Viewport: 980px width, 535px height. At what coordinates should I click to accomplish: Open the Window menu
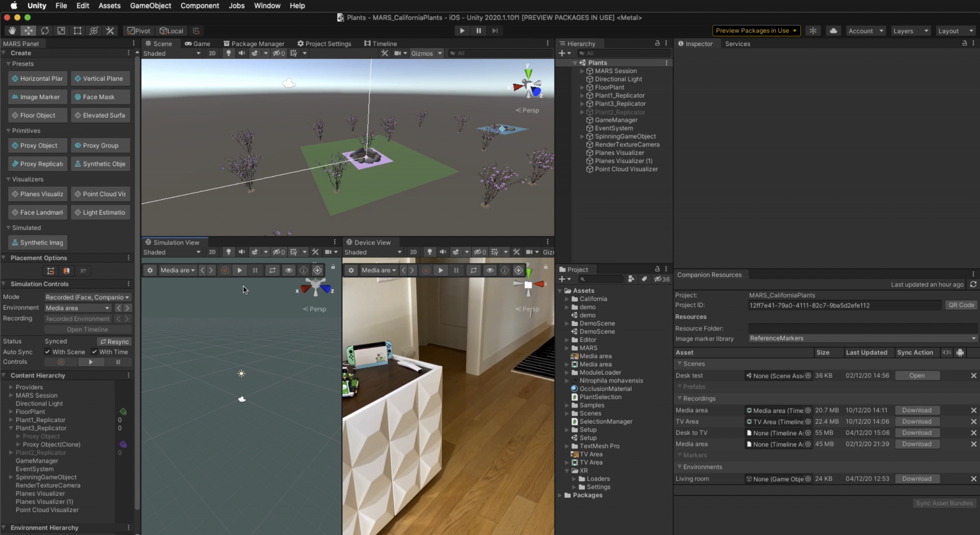click(267, 6)
